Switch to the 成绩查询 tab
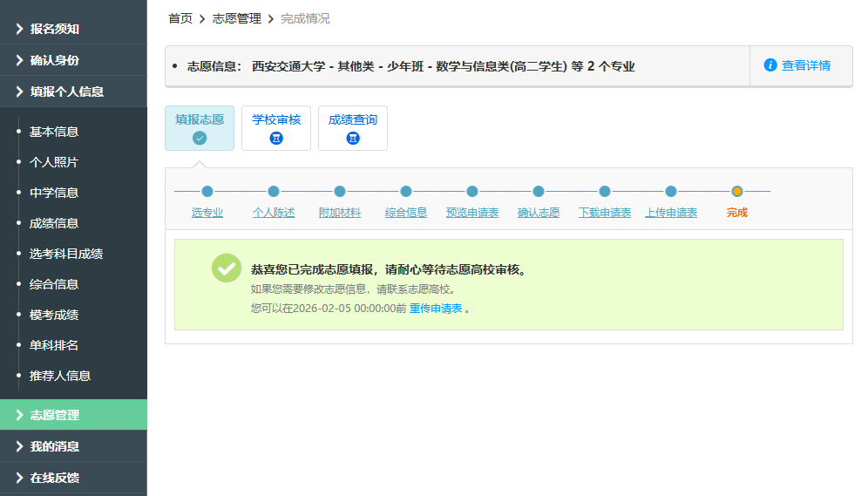The height and width of the screenshot is (496, 868). [353, 120]
